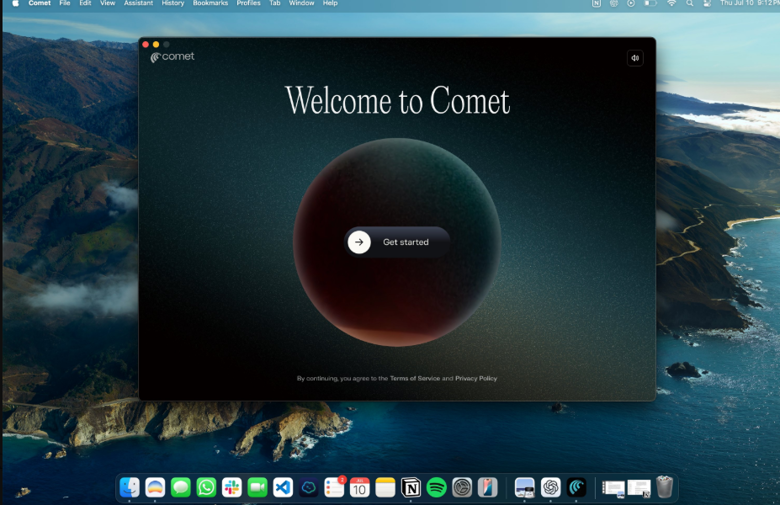Open the dark blue cloud app in dock
The height and width of the screenshot is (505, 780).
click(x=308, y=488)
